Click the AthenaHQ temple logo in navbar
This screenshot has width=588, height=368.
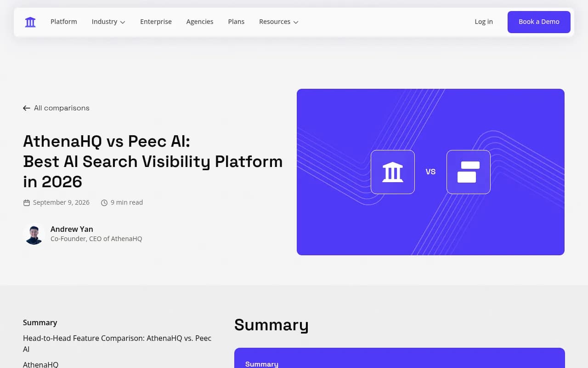point(30,22)
